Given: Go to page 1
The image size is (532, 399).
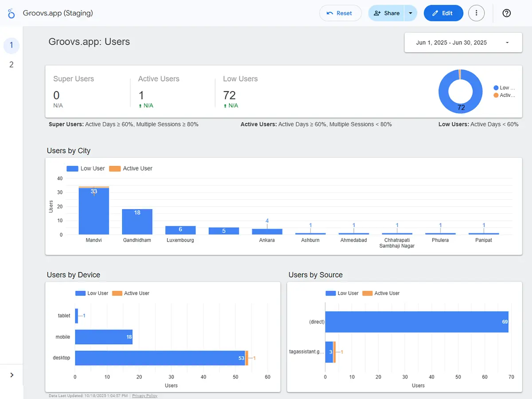Looking at the screenshot, I should point(12,45).
